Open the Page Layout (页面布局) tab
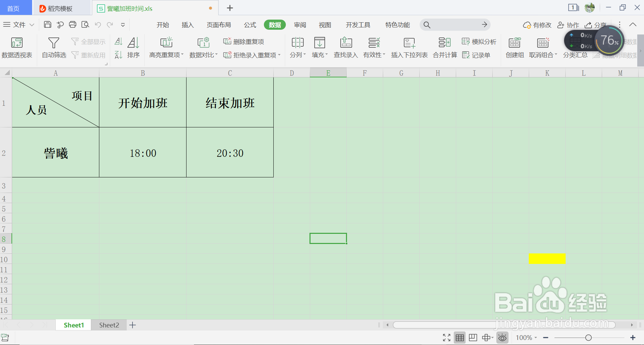Viewport: 644px width, 345px height. 219,25
